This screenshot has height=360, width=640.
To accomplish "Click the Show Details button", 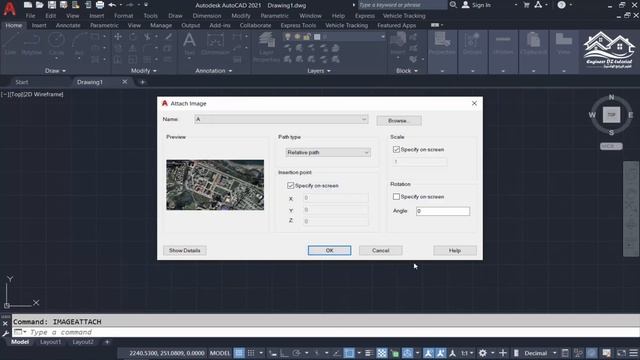I will click(x=184, y=251).
